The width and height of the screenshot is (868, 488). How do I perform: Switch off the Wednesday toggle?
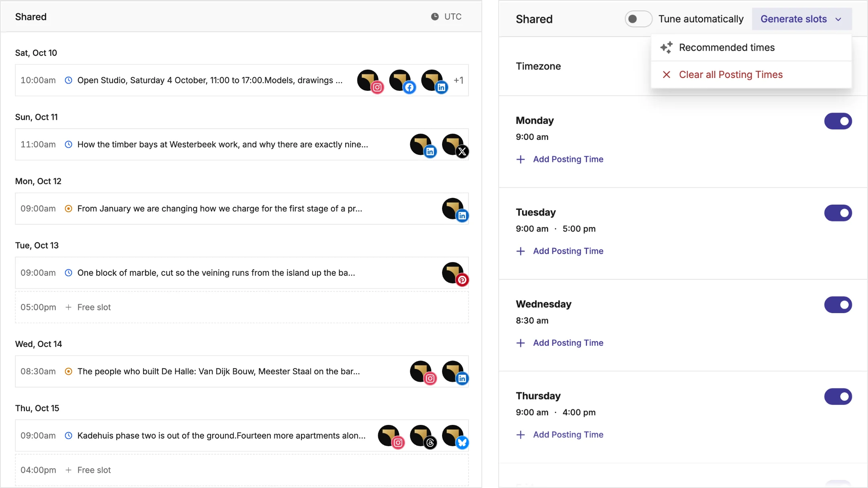pos(838,305)
